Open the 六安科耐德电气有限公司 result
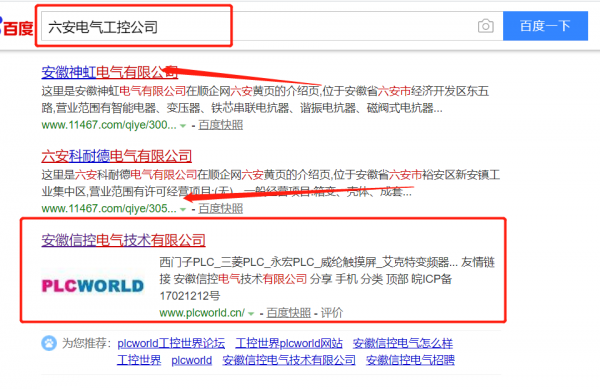600x389 pixels. click(x=116, y=156)
